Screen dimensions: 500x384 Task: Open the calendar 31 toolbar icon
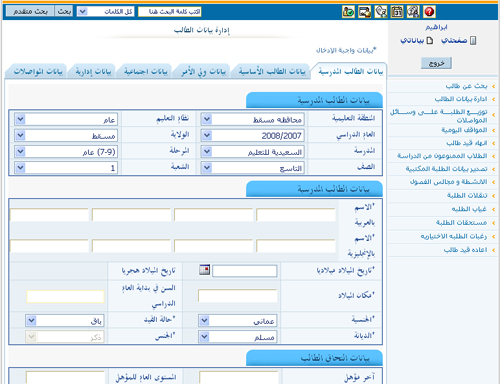[x=397, y=12]
